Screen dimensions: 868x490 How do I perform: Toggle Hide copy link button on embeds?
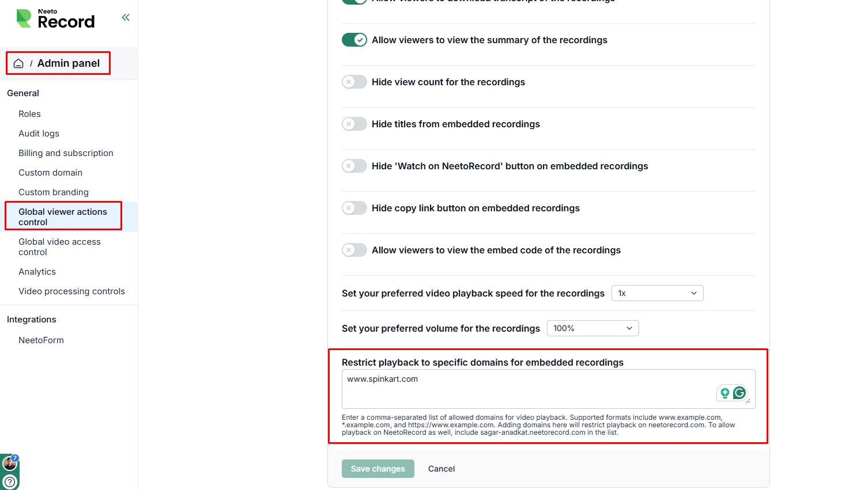tap(354, 208)
